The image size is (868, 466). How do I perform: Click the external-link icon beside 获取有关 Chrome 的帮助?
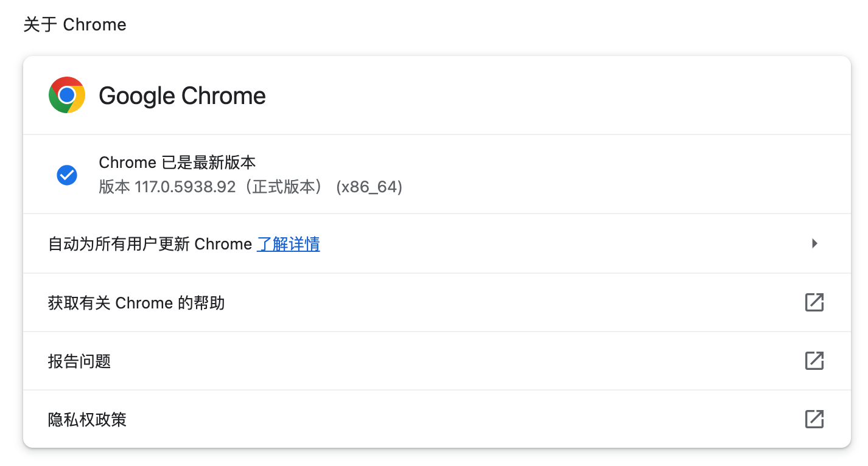click(814, 302)
